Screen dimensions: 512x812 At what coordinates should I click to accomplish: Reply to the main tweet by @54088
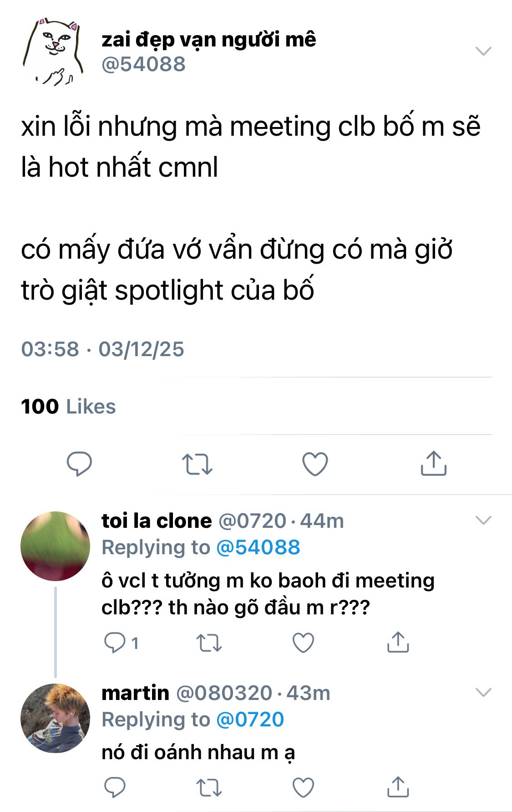79,464
